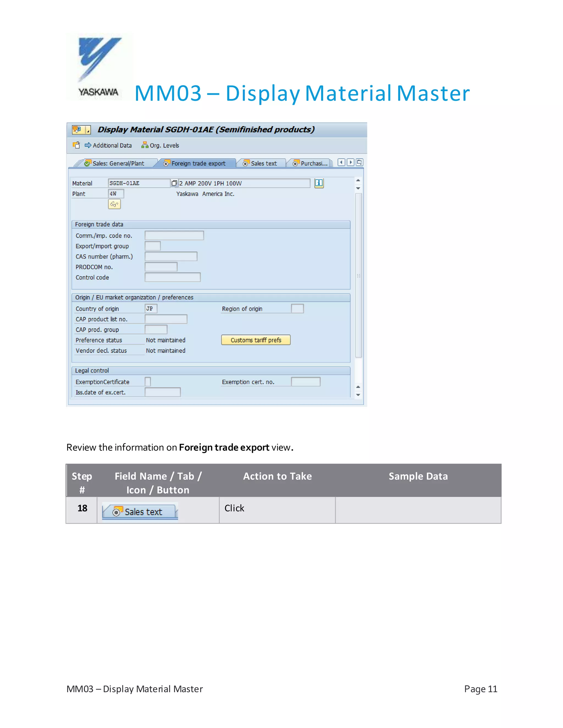The image size is (563, 728).
Task: Click Vendor decl. status value Not maintained
Action: pos(166,351)
